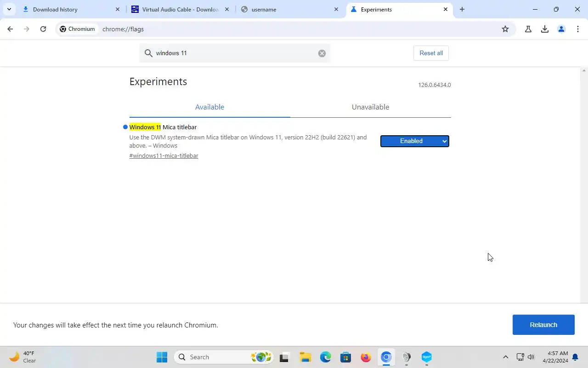The height and width of the screenshot is (368, 588).
Task: Select the Unavailable tab
Action: [370, 107]
